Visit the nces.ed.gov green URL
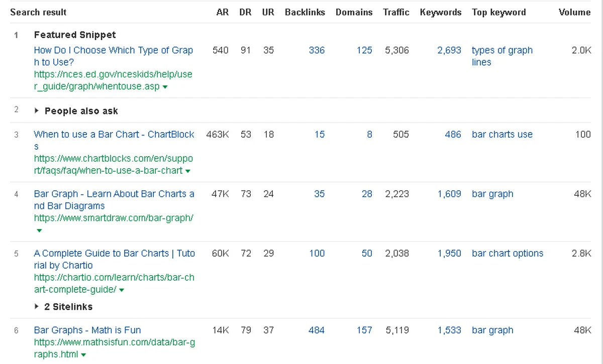The width and height of the screenshot is (603, 364). tap(113, 80)
